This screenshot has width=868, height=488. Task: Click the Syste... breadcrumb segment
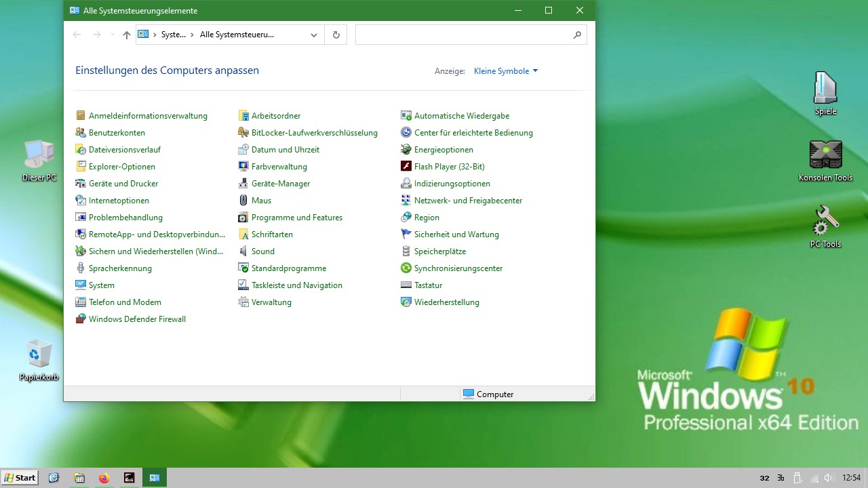click(174, 35)
